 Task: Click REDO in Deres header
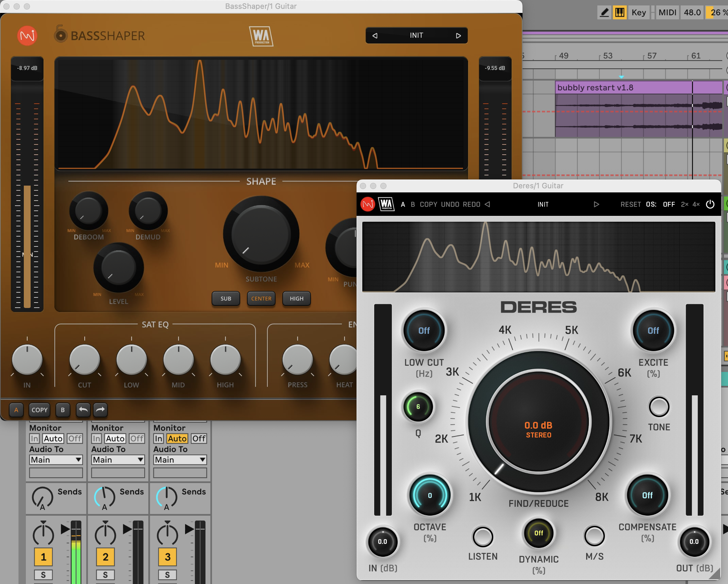[x=471, y=204]
